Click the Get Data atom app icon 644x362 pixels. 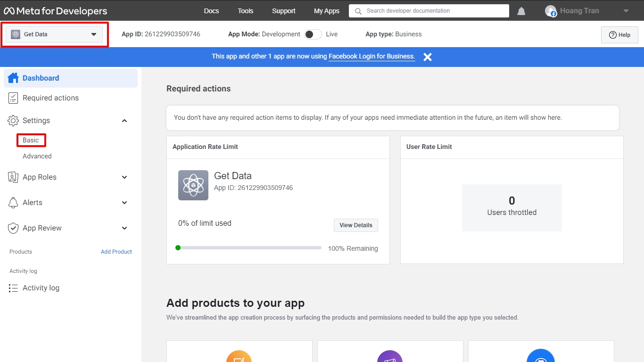tap(193, 185)
